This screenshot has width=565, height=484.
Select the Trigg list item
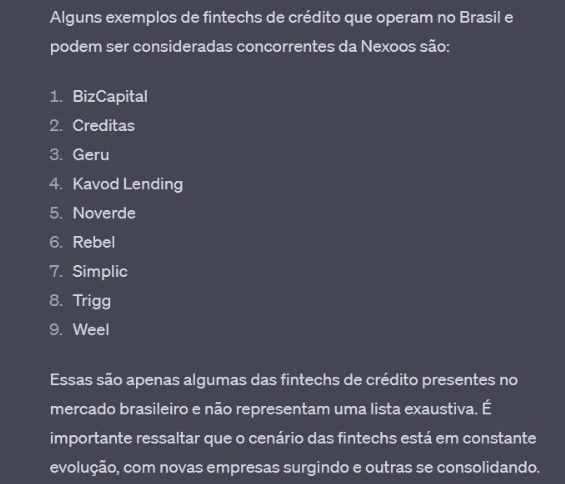92,301
